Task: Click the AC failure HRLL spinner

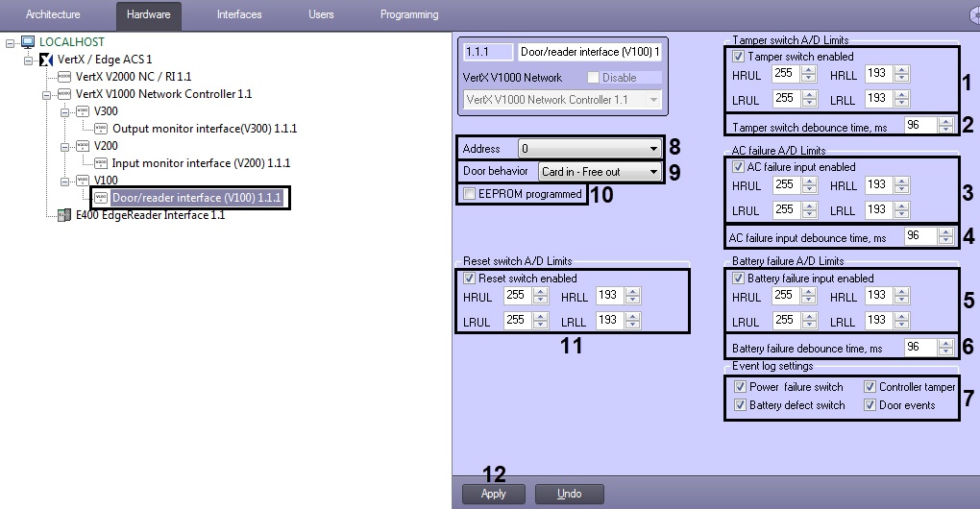Action: coord(902,184)
